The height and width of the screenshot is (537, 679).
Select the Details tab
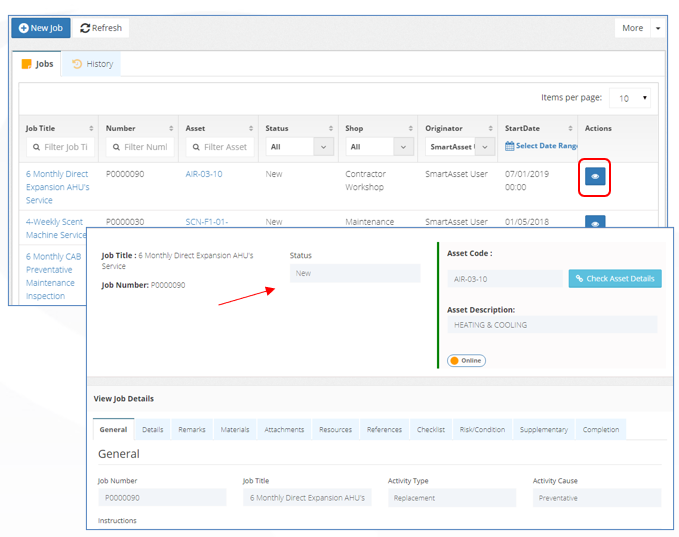coord(153,429)
